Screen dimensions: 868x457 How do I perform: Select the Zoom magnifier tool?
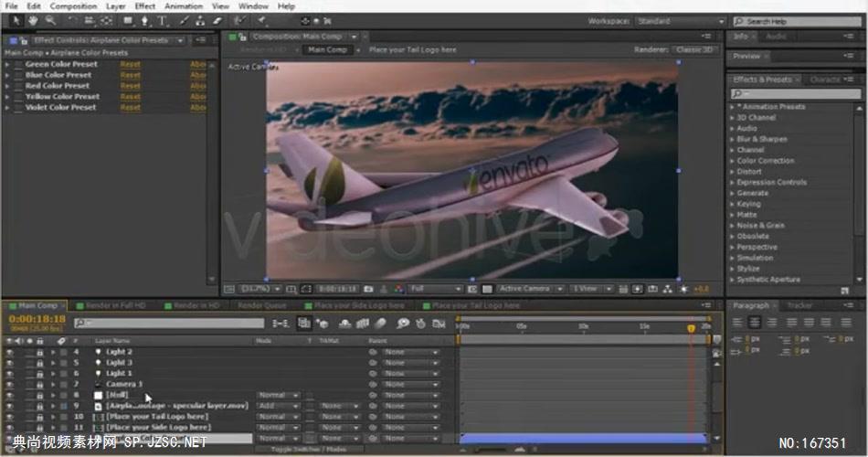click(x=49, y=20)
